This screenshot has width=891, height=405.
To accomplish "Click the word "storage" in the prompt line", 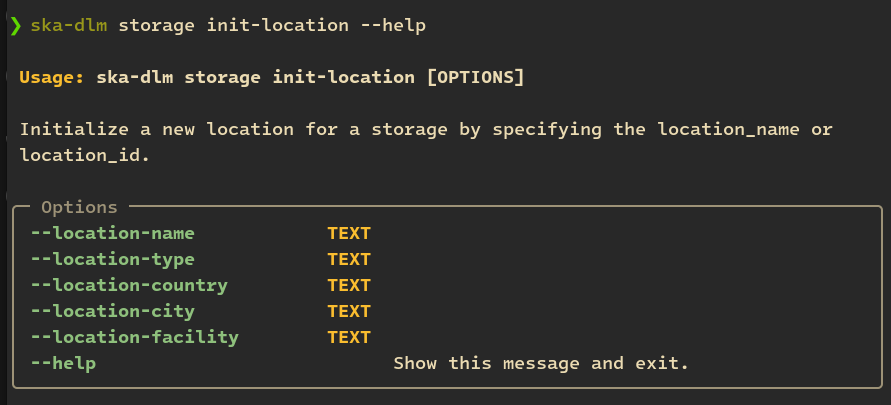I will click(x=156, y=25).
